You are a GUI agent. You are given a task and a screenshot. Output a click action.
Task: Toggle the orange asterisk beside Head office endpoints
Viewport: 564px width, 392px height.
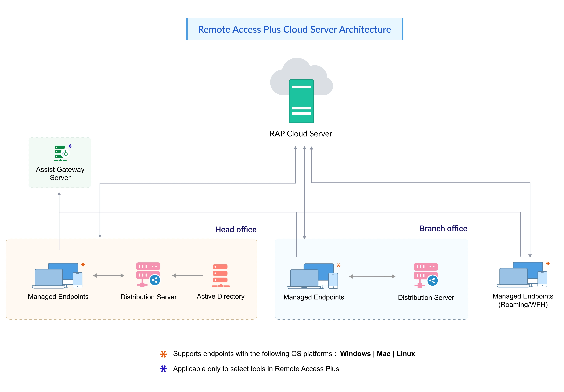click(83, 265)
